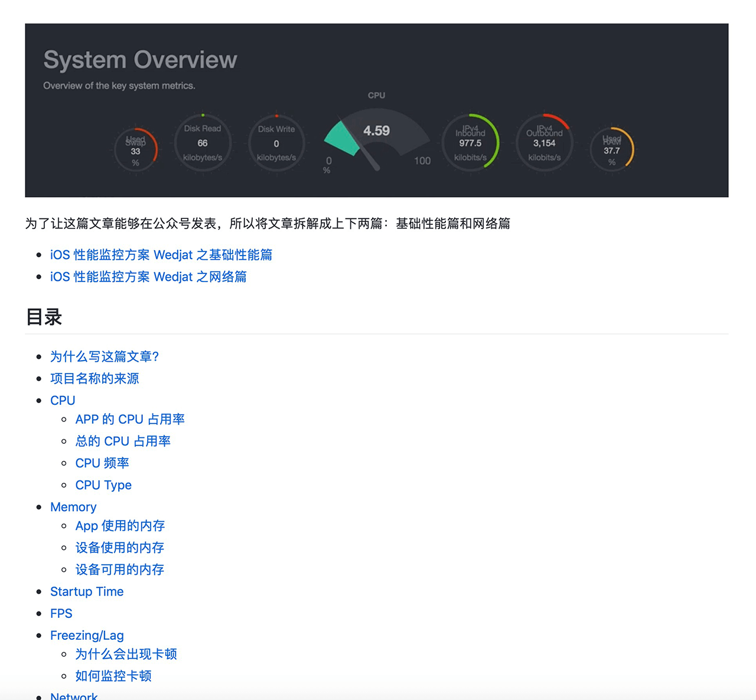The width and height of the screenshot is (756, 700).
Task: Click the IPv4 Outbound gauge
Action: [x=544, y=143]
